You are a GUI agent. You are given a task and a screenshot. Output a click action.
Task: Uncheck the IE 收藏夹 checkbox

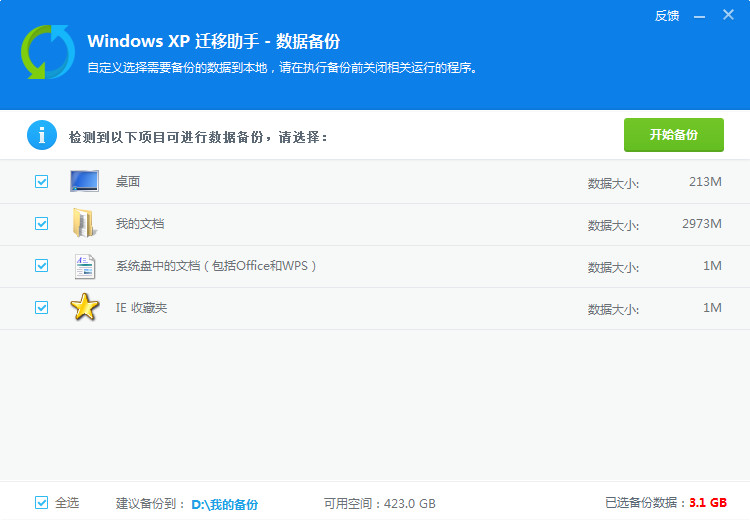point(42,308)
